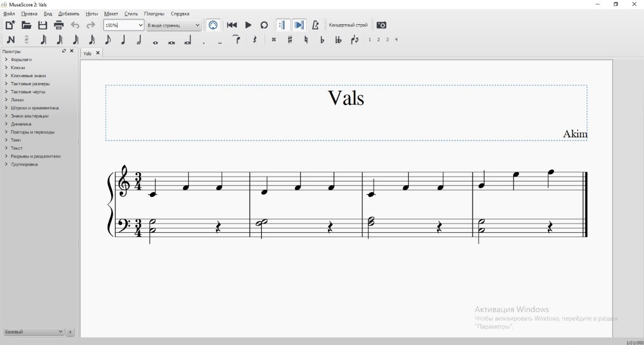Open the Добавить menu

pos(69,13)
